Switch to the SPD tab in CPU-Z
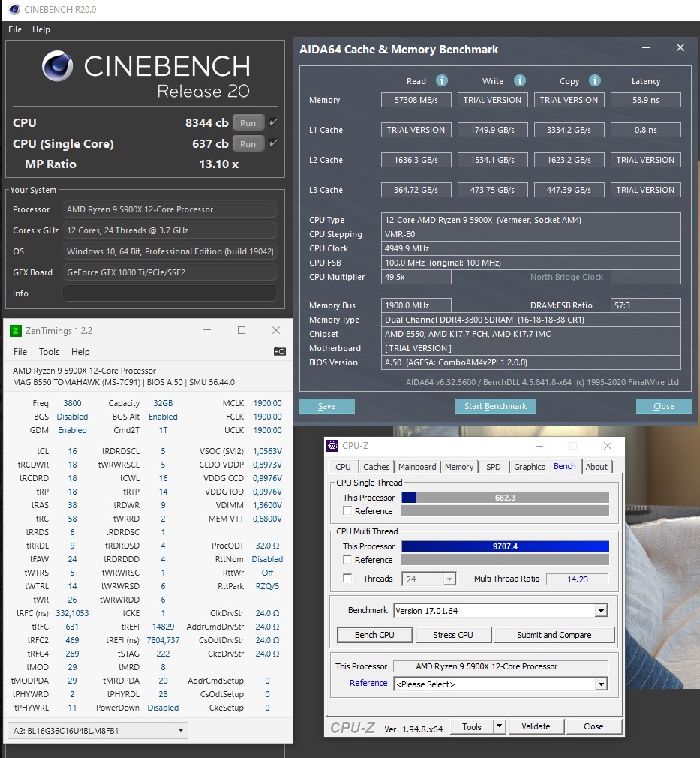The height and width of the screenshot is (758, 700). click(493, 467)
